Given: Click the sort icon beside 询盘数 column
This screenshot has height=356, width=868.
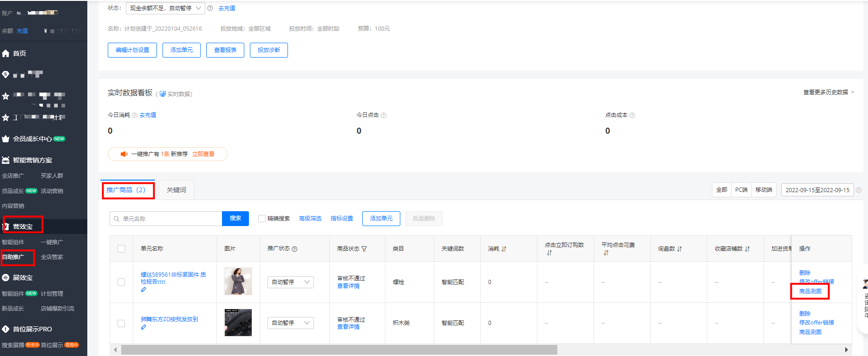Looking at the screenshot, I should point(679,249).
